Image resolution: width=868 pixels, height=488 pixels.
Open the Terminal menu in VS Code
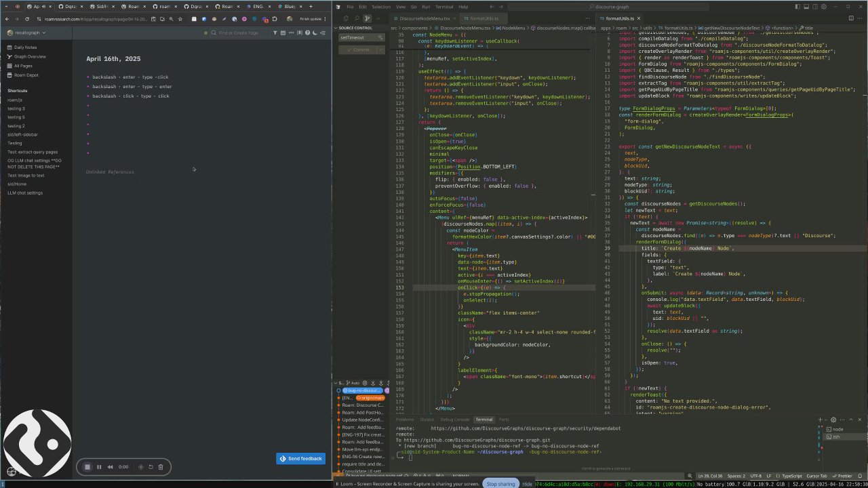click(444, 7)
